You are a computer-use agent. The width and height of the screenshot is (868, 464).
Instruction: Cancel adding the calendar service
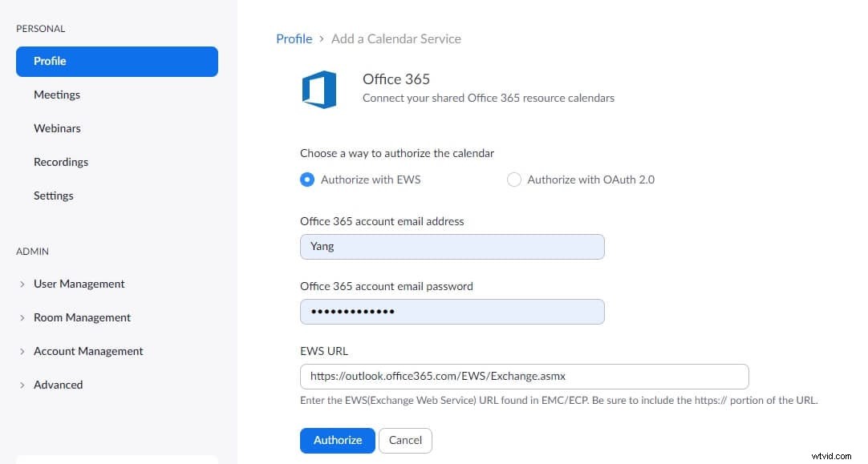405,440
